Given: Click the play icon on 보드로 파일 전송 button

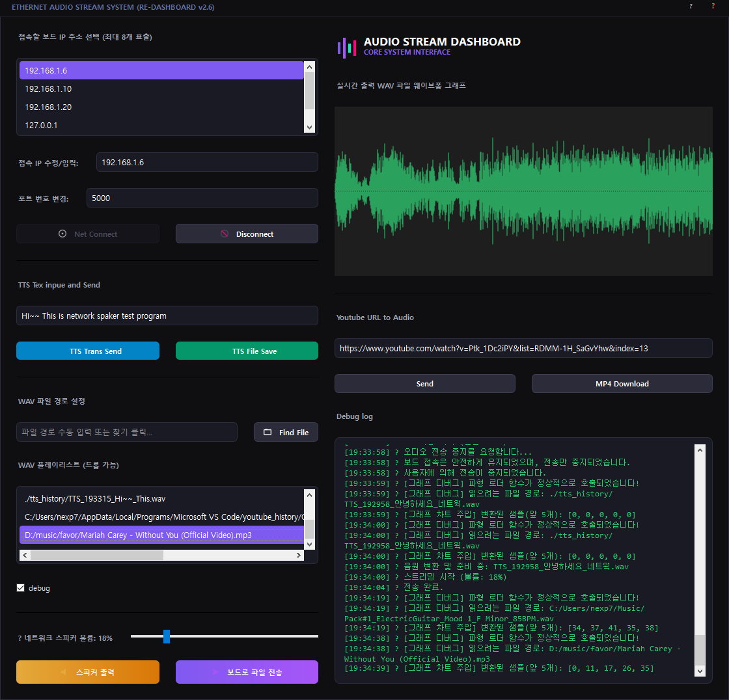Looking at the screenshot, I should coord(215,672).
